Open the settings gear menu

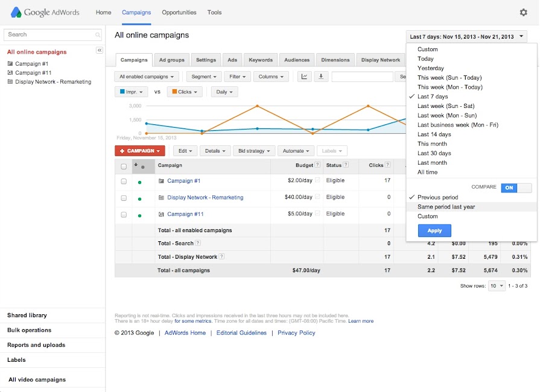click(x=523, y=12)
